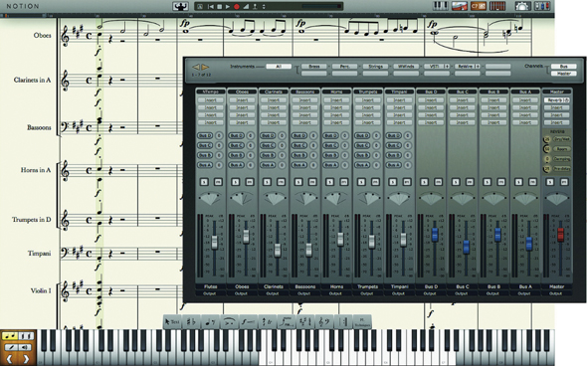Screen dimensions: 588x366
Task: Select the VSTi instrument group
Action: [x=437, y=67]
